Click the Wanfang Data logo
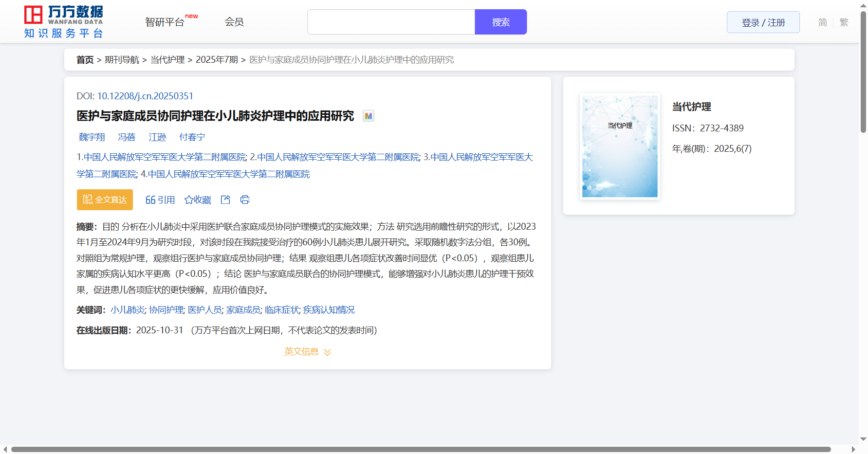 [63, 22]
